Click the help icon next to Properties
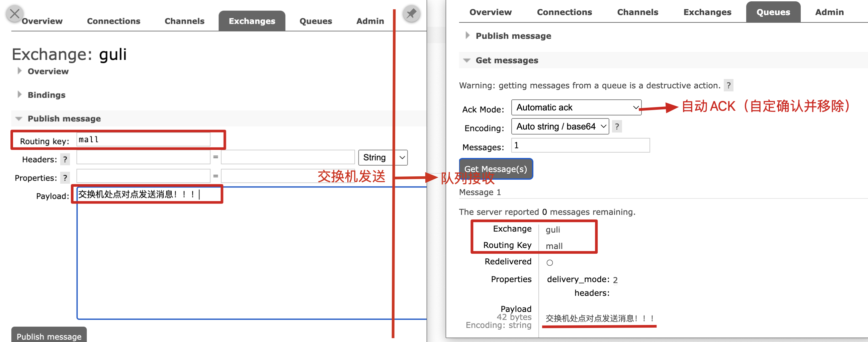This screenshot has height=342, width=868. click(65, 178)
